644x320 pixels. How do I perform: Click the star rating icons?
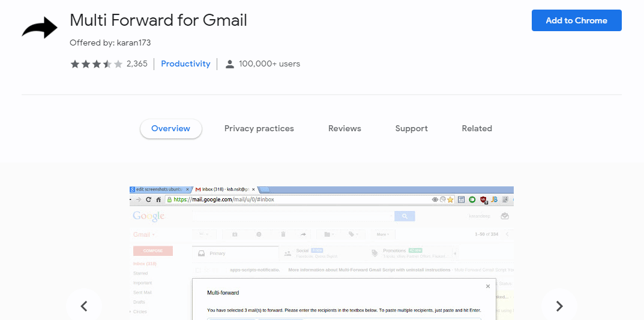(x=97, y=64)
